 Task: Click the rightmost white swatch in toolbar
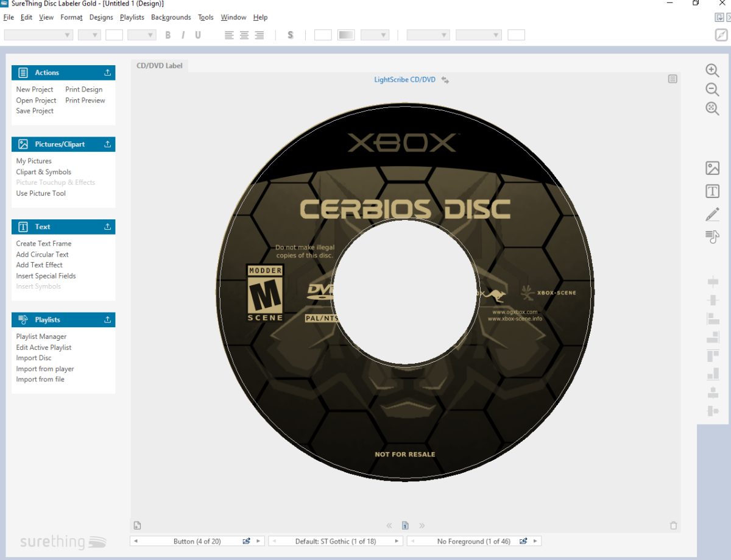[516, 35]
